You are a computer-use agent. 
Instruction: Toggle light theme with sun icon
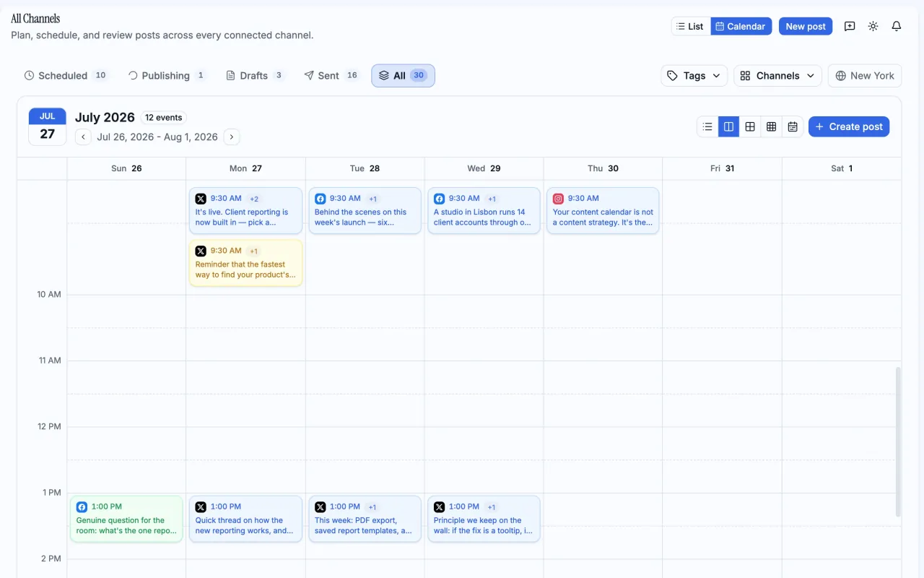873,26
